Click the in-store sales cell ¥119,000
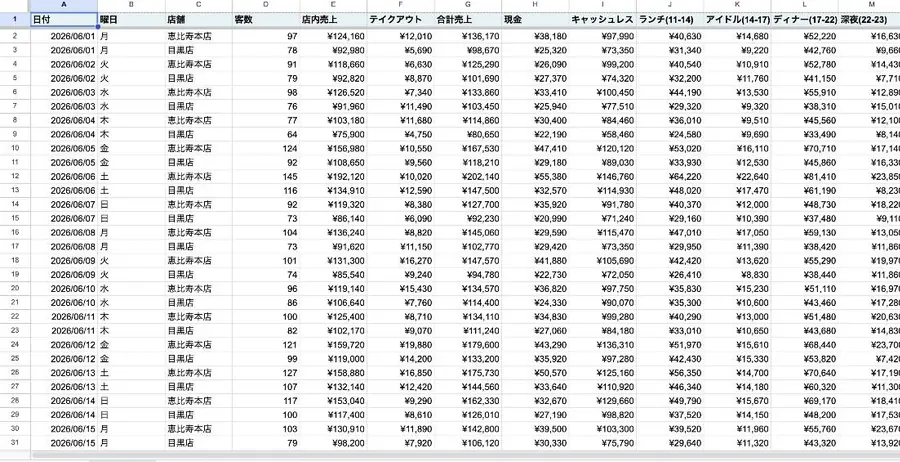This screenshot has width=900, height=462. coord(333,358)
